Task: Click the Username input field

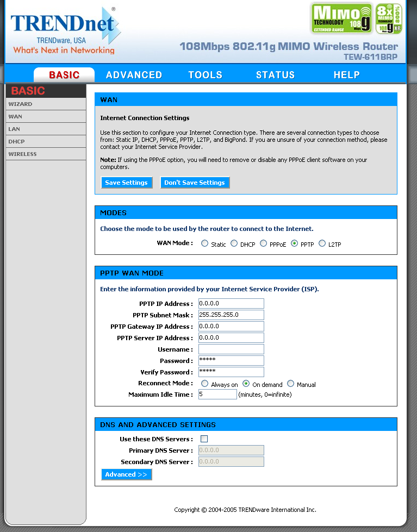Action: (231, 349)
